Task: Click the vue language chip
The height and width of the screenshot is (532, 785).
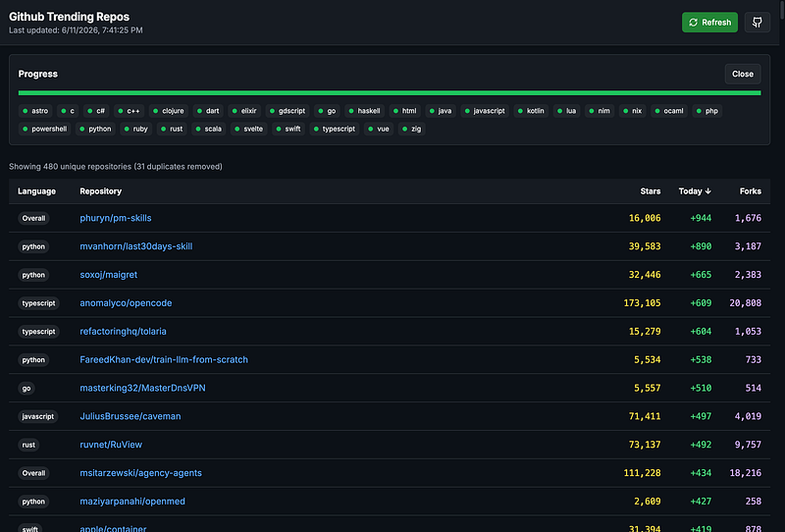Action: point(379,129)
